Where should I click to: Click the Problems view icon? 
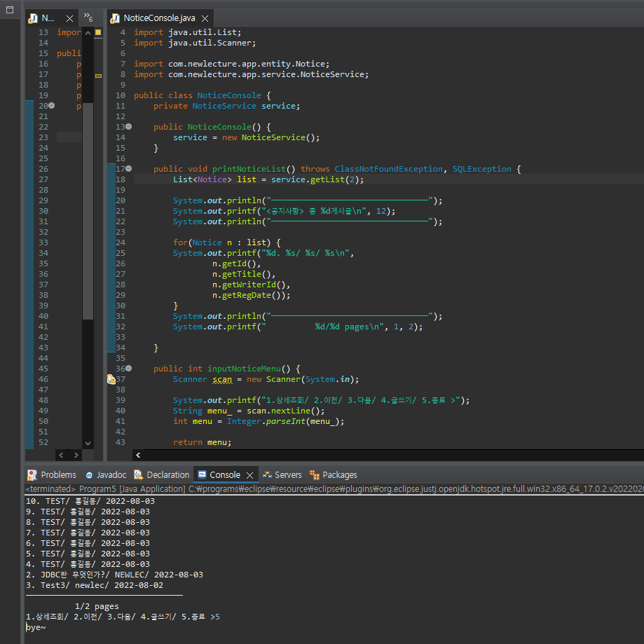point(32,474)
